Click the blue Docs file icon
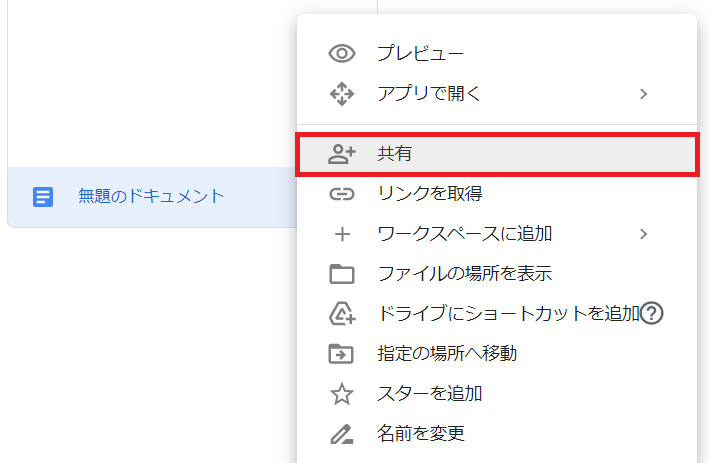 [x=43, y=197]
